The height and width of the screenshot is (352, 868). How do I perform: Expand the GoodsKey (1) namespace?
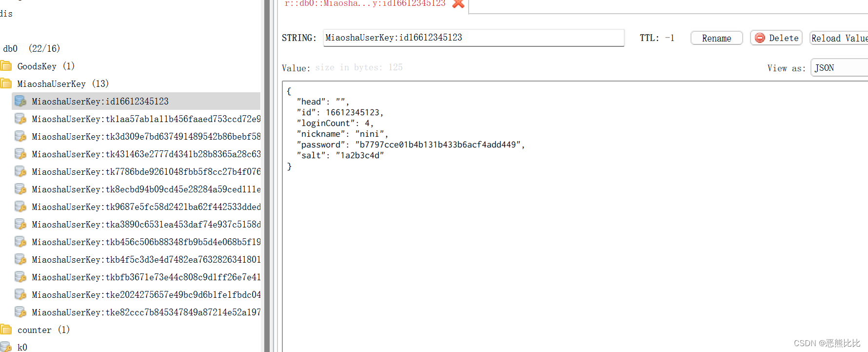click(x=46, y=66)
